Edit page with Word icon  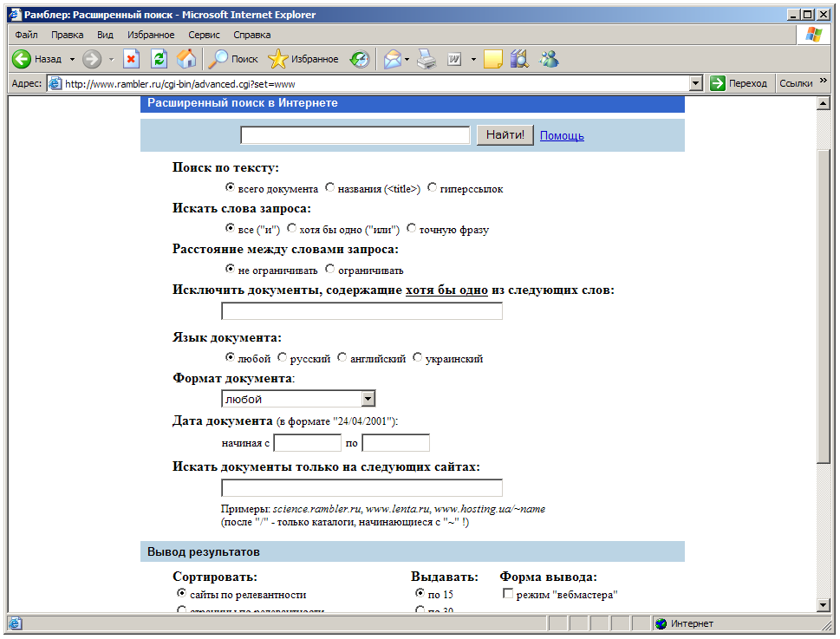coord(454,59)
